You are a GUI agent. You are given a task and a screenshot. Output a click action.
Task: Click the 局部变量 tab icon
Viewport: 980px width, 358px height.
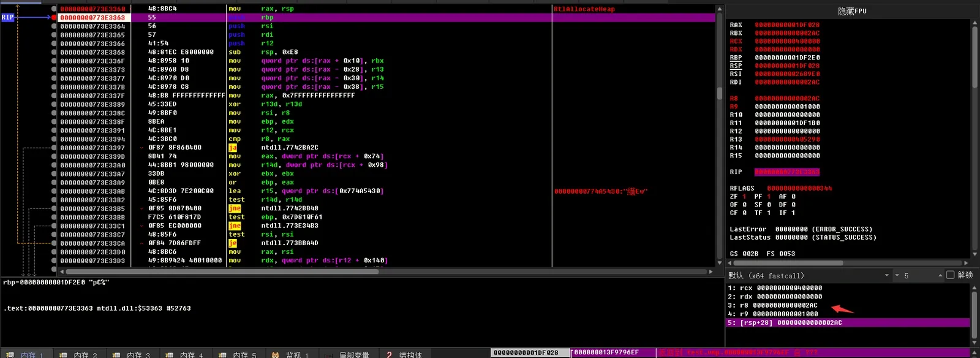(329, 355)
